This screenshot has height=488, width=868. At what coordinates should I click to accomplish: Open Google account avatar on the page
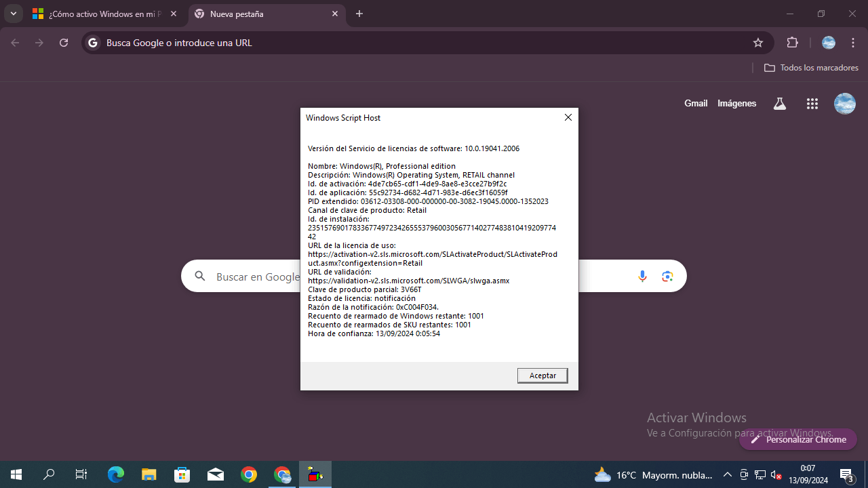coord(844,104)
